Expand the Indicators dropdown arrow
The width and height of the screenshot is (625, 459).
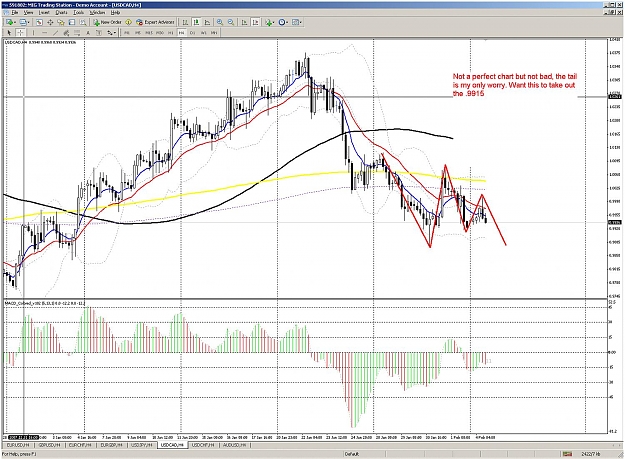tap(275, 23)
